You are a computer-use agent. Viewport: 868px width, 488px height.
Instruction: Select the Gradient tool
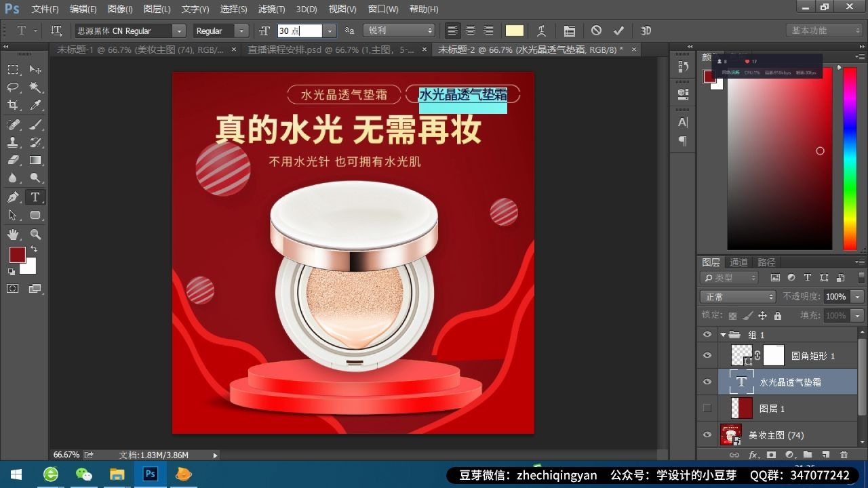click(35, 160)
